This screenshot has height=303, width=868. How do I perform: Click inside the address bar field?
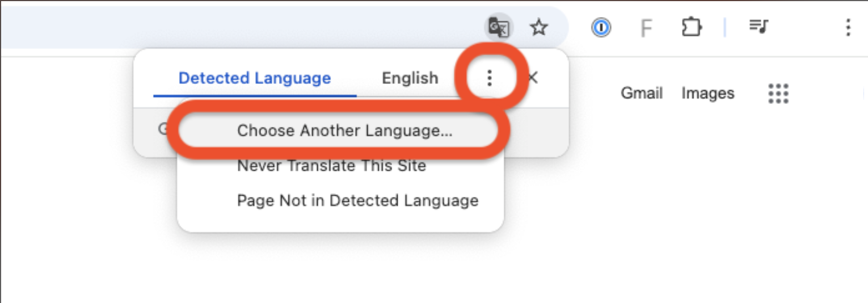(x=238, y=27)
